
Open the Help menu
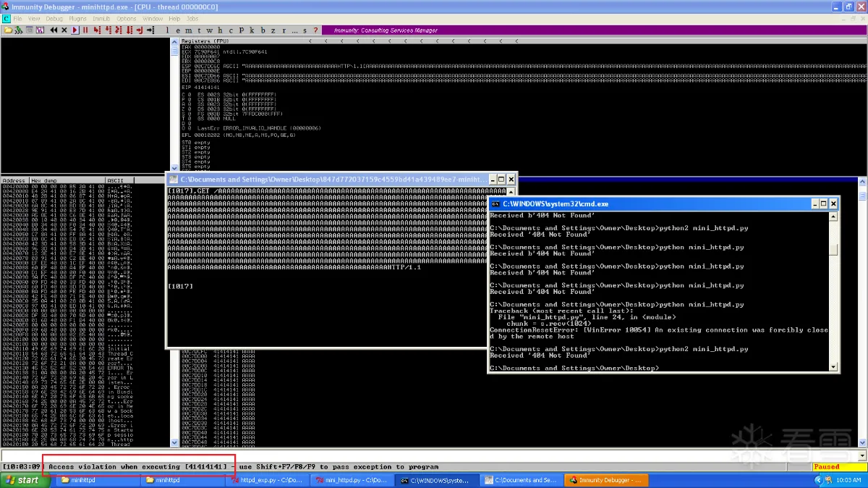(174, 19)
